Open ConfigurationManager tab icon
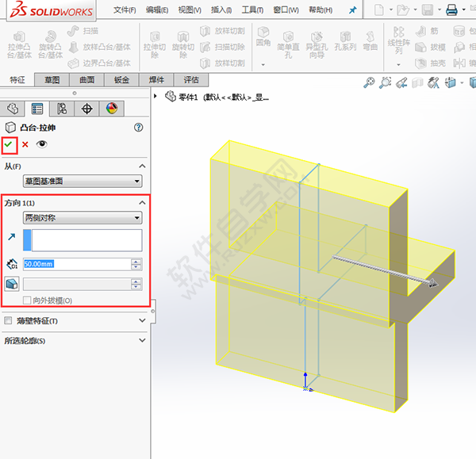Image resolution: width=476 pixels, height=459 pixels. (x=62, y=109)
